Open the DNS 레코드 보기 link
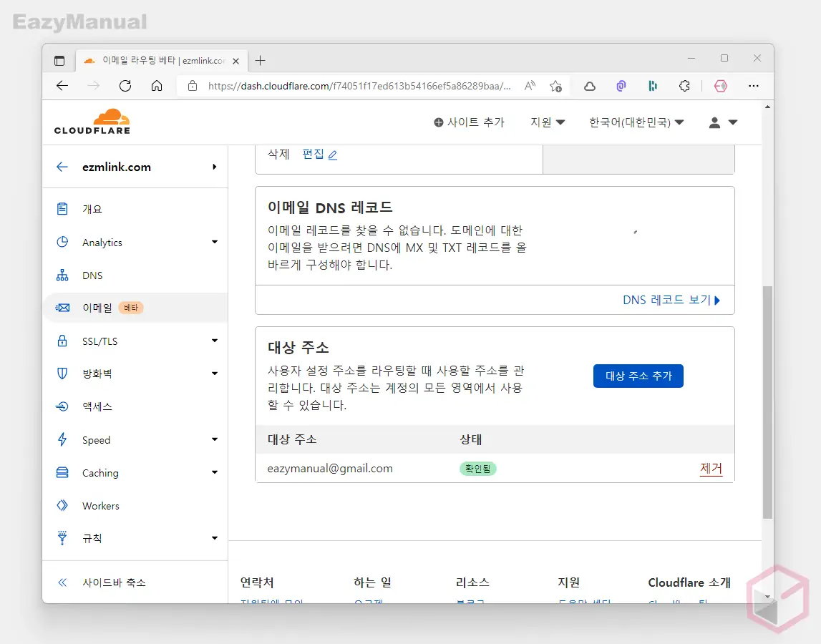The height and width of the screenshot is (644, 821). [671, 301]
